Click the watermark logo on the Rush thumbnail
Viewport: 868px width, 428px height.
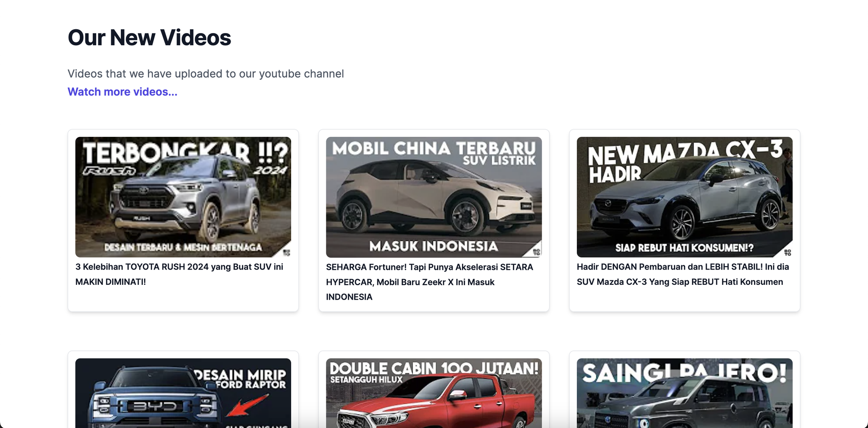point(287,253)
